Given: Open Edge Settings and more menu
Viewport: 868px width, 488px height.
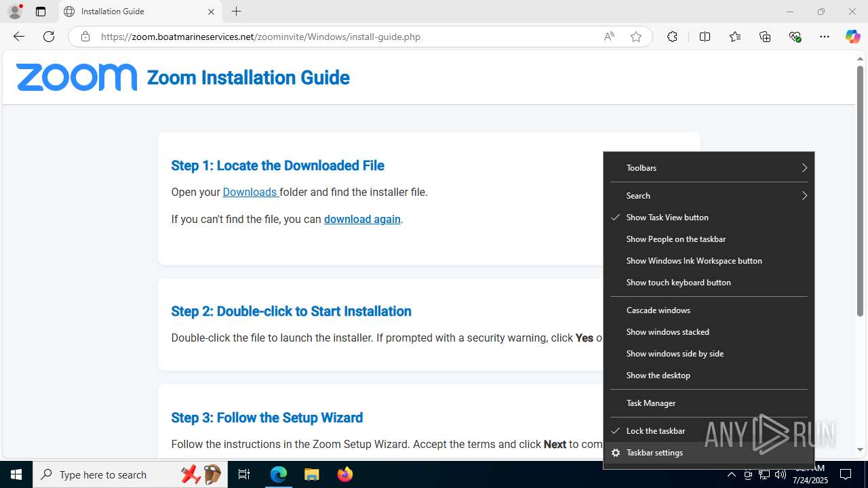Looking at the screenshot, I should (x=825, y=37).
